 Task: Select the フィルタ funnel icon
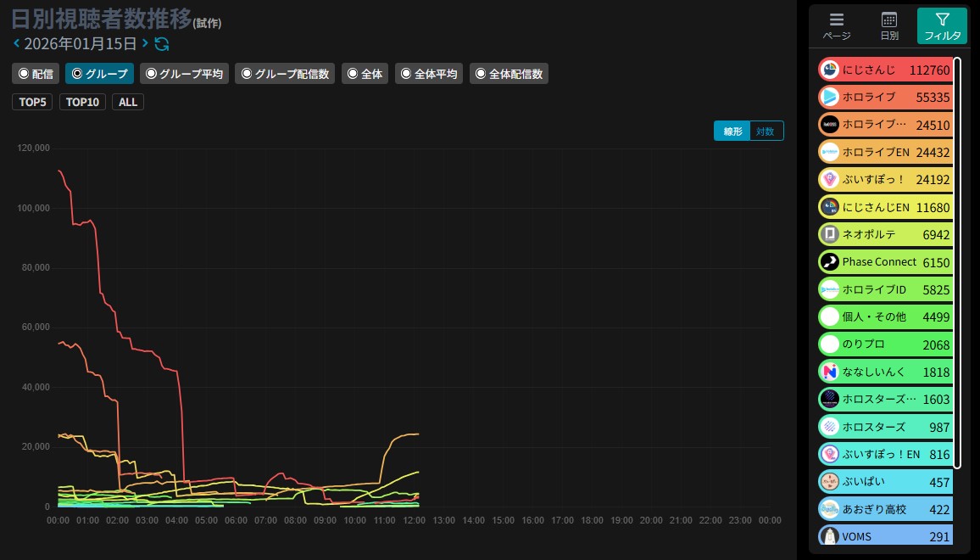(x=943, y=20)
